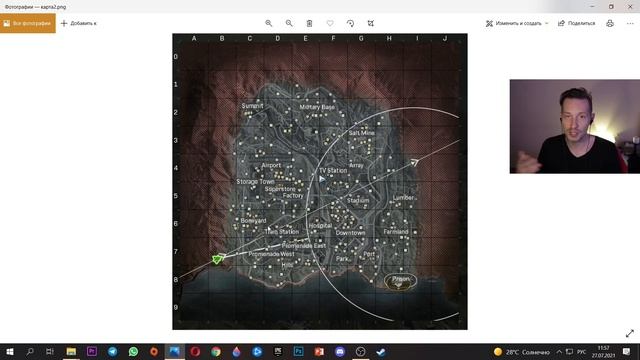The width and height of the screenshot is (640, 360).
Task: Click the Add to button
Action: pos(78,23)
